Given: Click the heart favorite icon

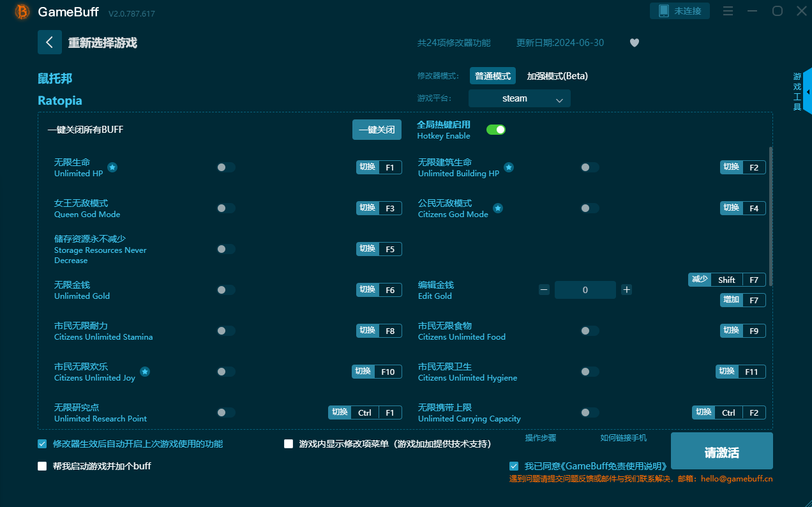Looking at the screenshot, I should (x=634, y=43).
